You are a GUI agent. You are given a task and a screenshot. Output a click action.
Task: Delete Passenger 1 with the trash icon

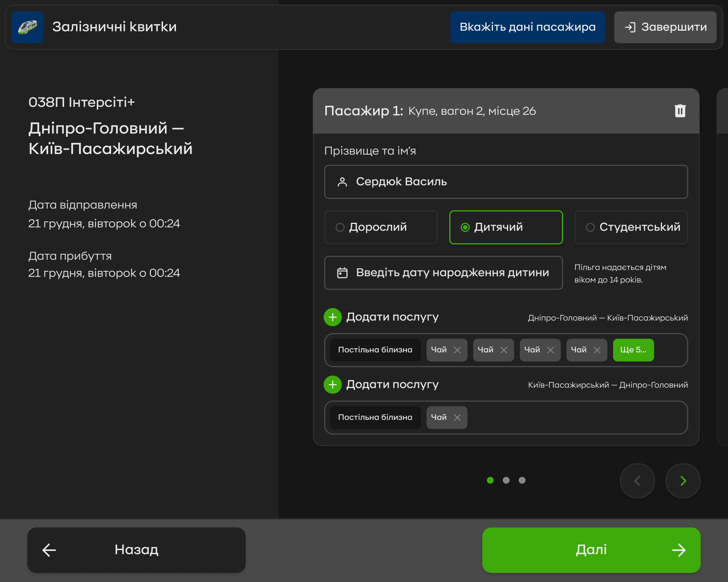click(x=680, y=111)
